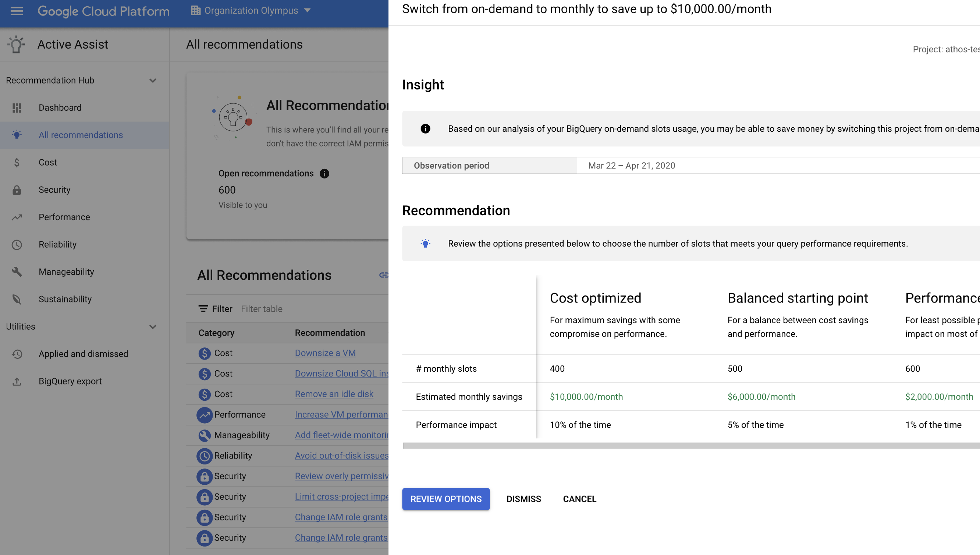The height and width of the screenshot is (555, 980).
Task: Open the Filter table dropdown
Action: (262, 308)
